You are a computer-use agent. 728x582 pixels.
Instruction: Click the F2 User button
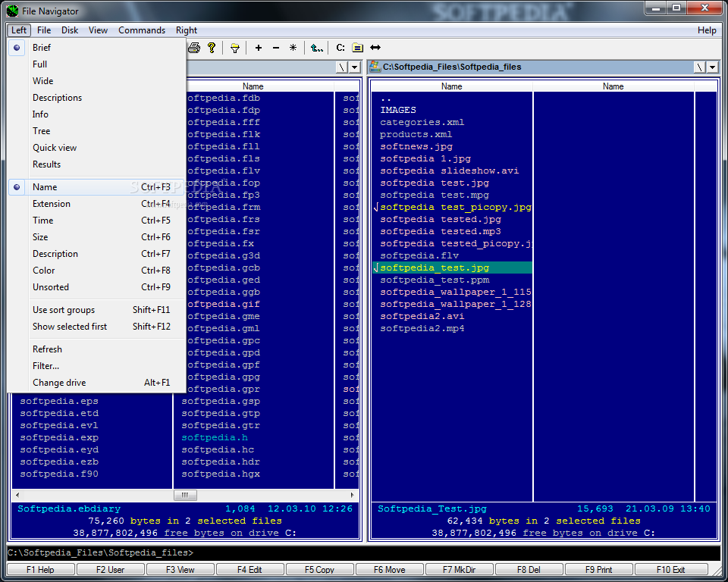click(x=111, y=569)
